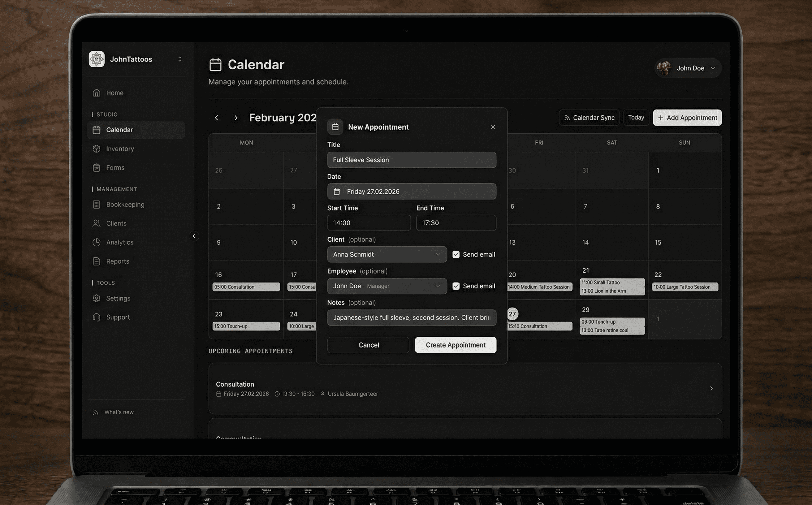Open Bookkeeping in the sidebar
The width and height of the screenshot is (812, 505).
tap(125, 205)
